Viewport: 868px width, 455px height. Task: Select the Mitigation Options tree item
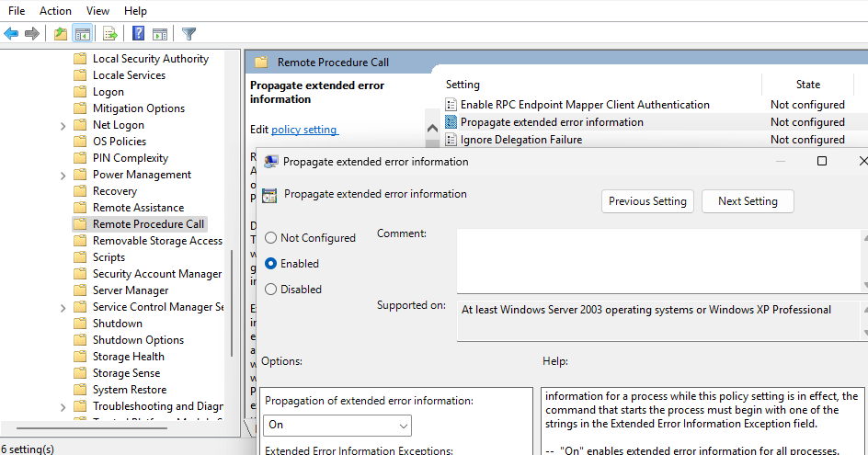pyautogui.click(x=139, y=108)
